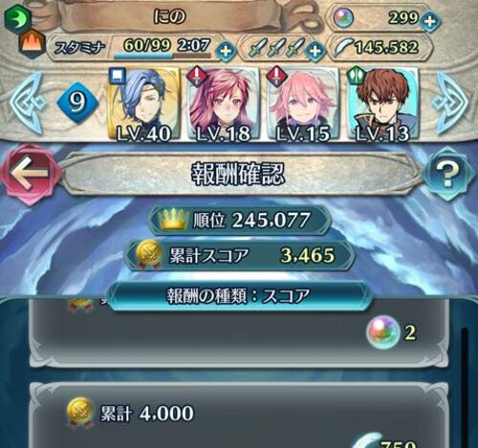Restore stamina with the plus icon
478x448 pixels.
click(x=226, y=51)
